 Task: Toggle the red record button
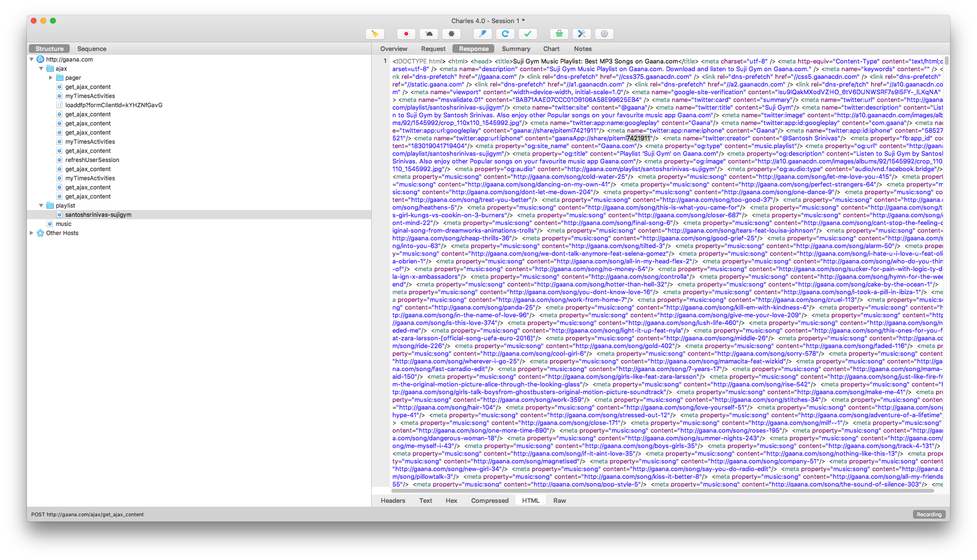[x=406, y=34]
